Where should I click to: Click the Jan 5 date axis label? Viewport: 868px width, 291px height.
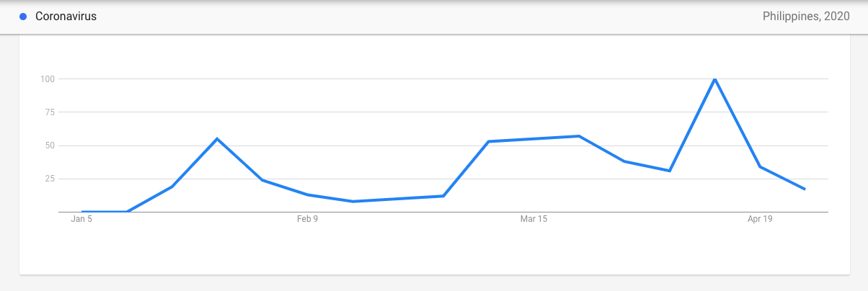coord(82,219)
